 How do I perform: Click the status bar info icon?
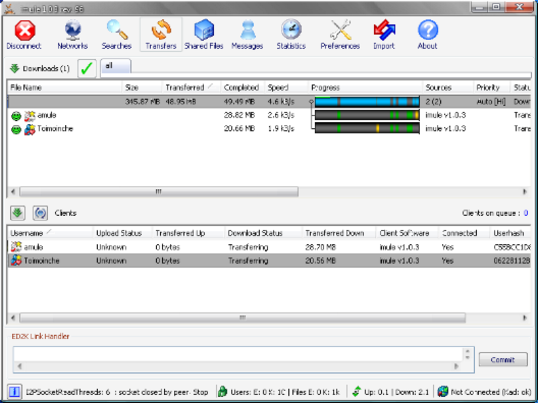tap(14, 392)
